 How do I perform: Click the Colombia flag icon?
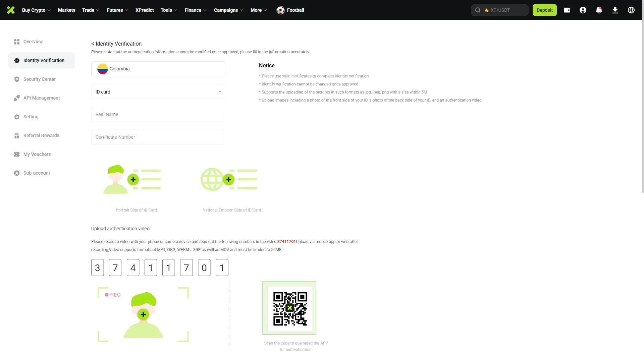102,69
